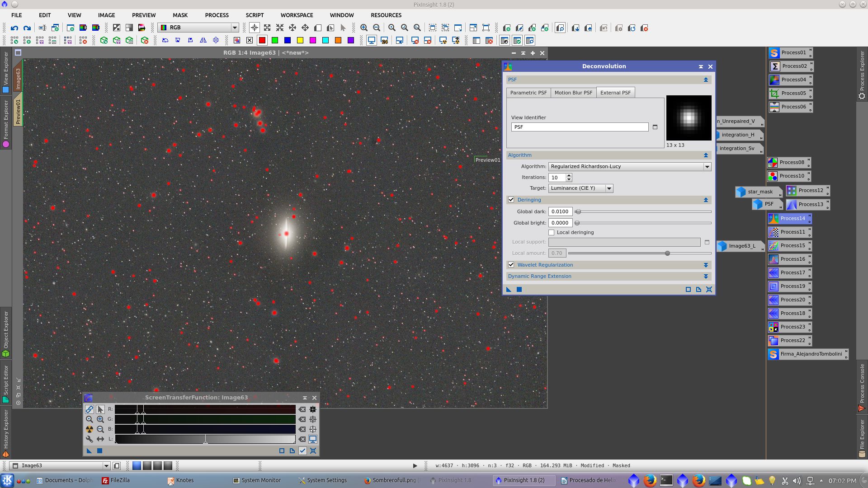Collapse the Deringing section arrow
This screenshot has height=488, width=868.
pyautogui.click(x=706, y=200)
